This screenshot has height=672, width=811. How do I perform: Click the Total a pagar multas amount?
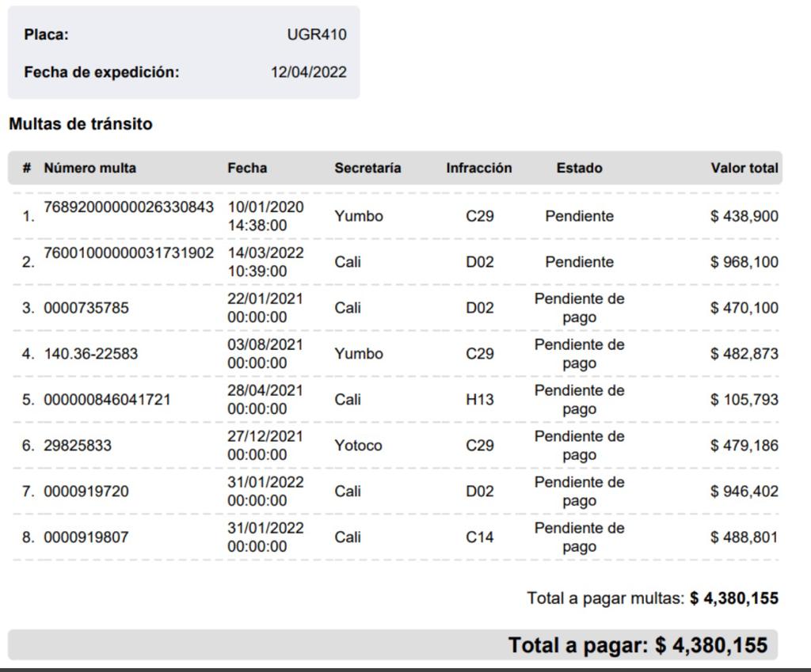coord(733,598)
